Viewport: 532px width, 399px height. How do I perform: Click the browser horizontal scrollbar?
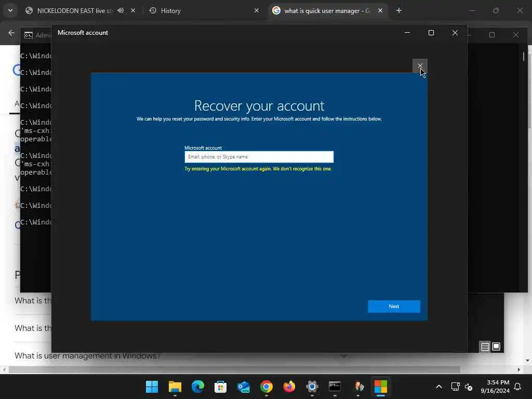coord(234,369)
